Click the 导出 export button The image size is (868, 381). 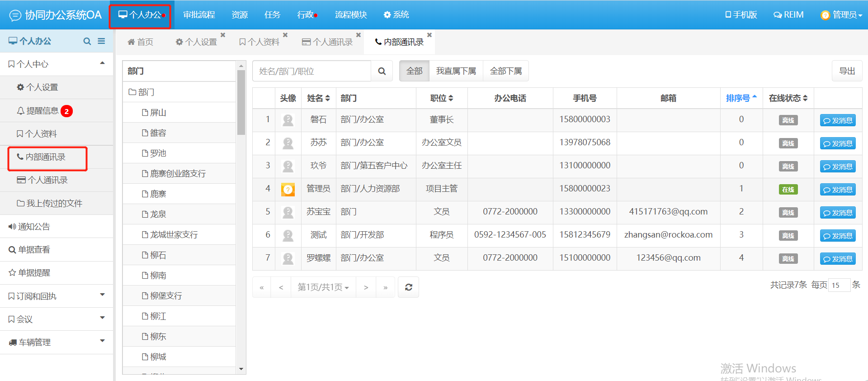(847, 71)
